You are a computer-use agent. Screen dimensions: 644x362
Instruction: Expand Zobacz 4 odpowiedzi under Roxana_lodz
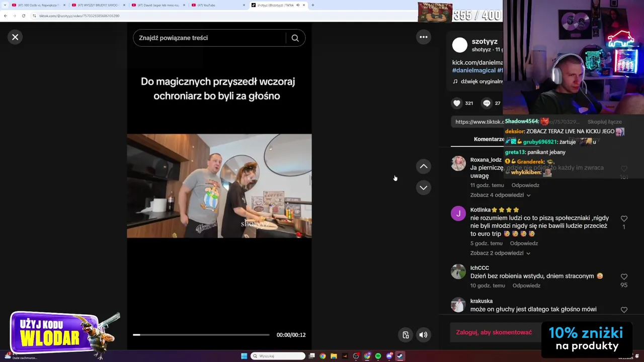[500, 195]
